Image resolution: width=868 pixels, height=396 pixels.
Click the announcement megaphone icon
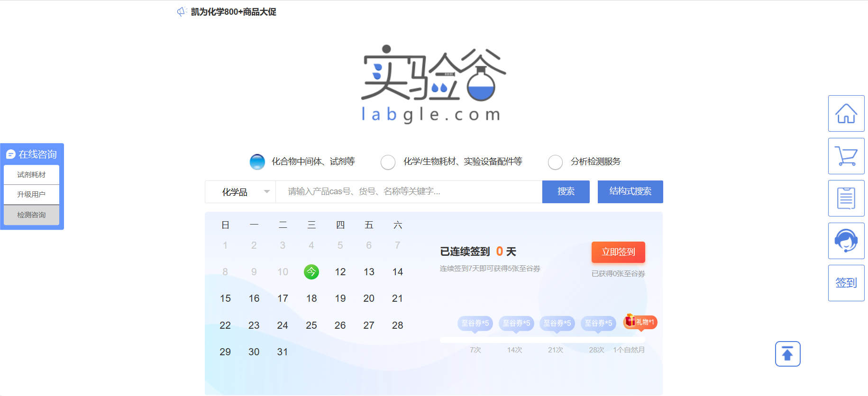click(x=181, y=12)
